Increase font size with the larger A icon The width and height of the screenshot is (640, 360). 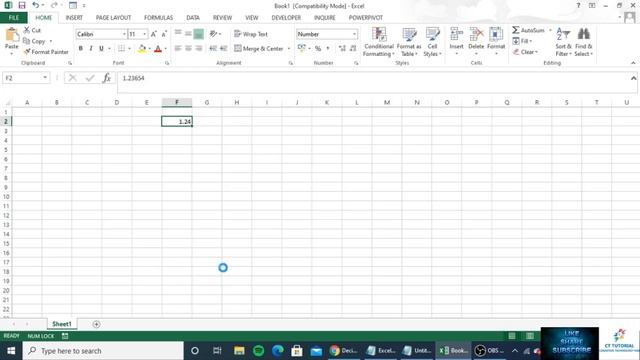click(x=154, y=34)
